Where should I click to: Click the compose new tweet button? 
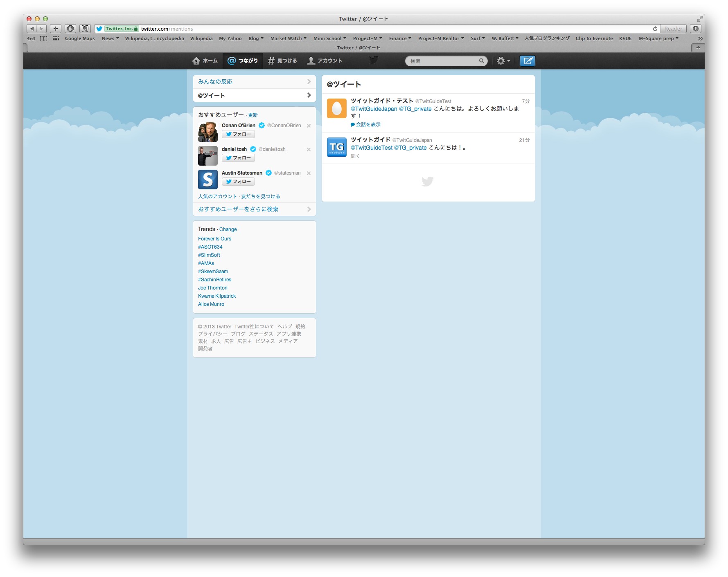[x=527, y=61]
